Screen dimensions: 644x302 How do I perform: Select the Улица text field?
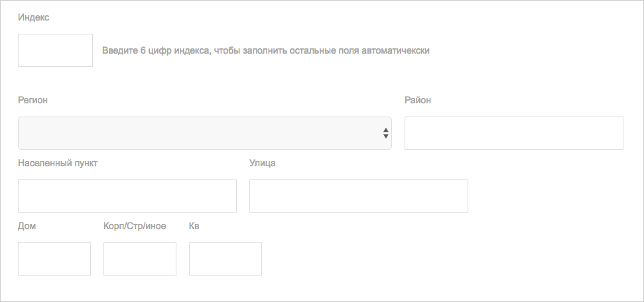point(358,196)
